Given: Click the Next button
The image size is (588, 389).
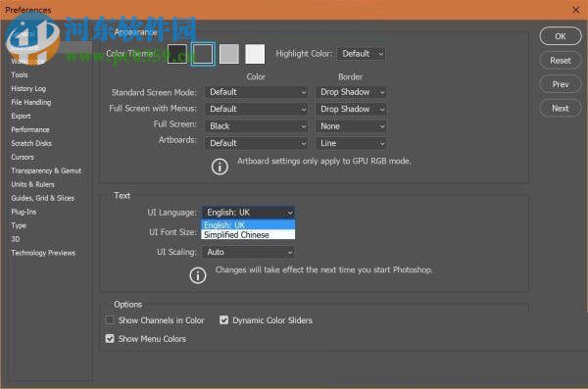Looking at the screenshot, I should coord(561,109).
